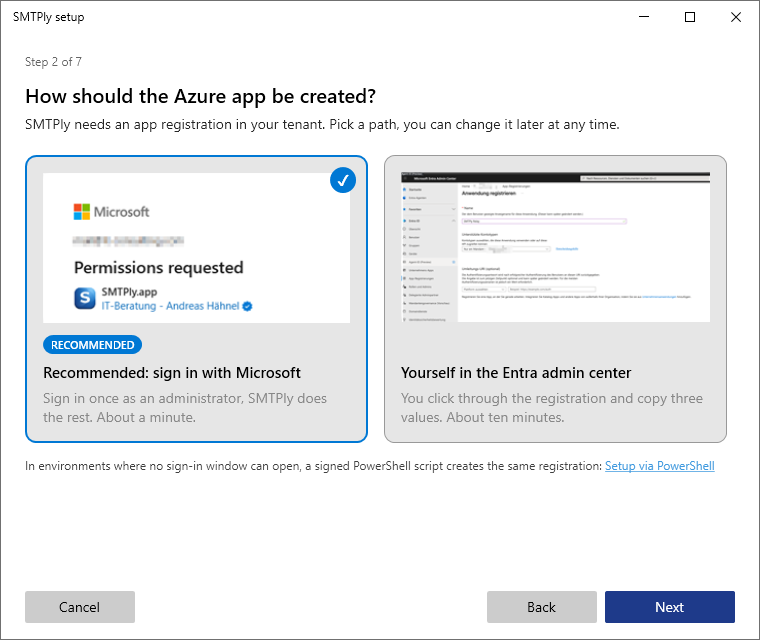Click the 'How should the Azure app be created?' heading
Screen dimensions: 760x640
(200, 96)
